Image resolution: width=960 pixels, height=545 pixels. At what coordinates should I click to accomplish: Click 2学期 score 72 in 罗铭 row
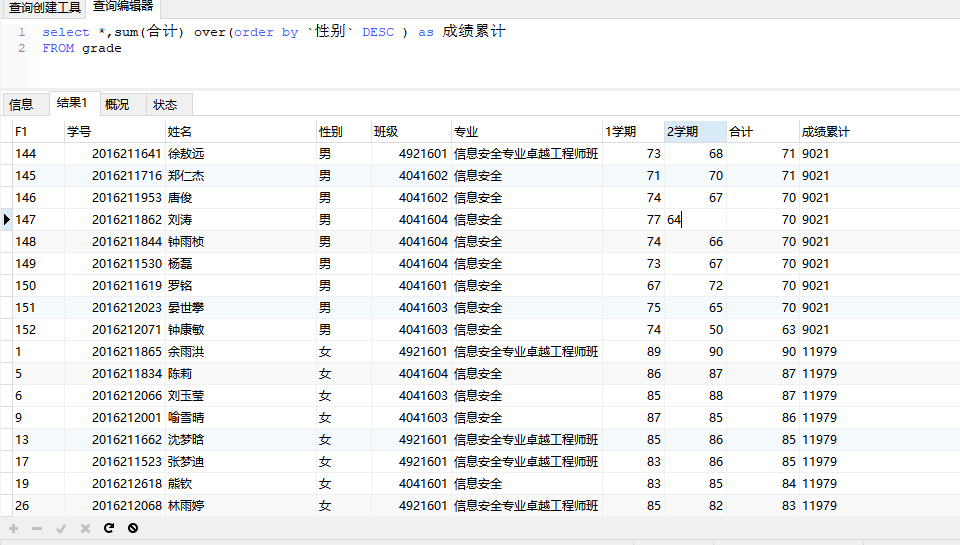click(x=695, y=285)
